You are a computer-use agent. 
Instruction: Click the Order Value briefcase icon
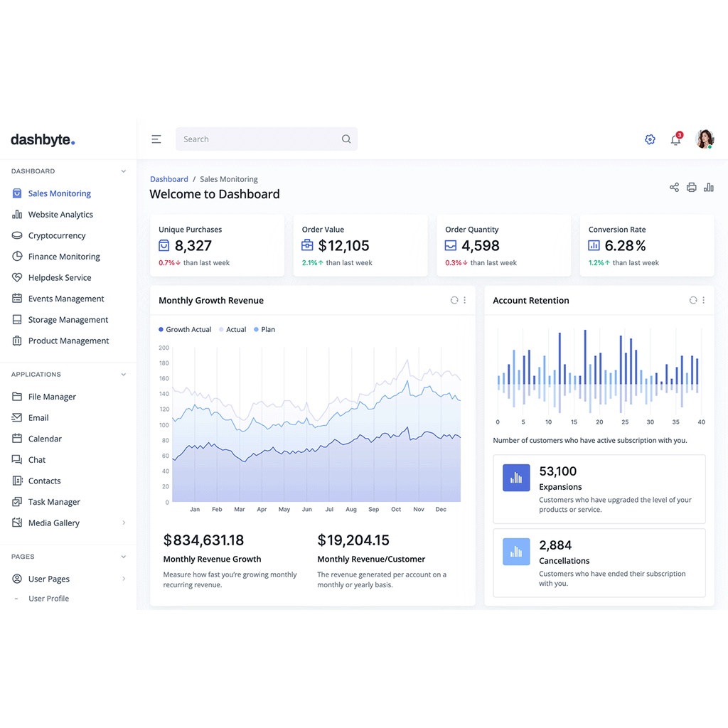click(x=307, y=245)
